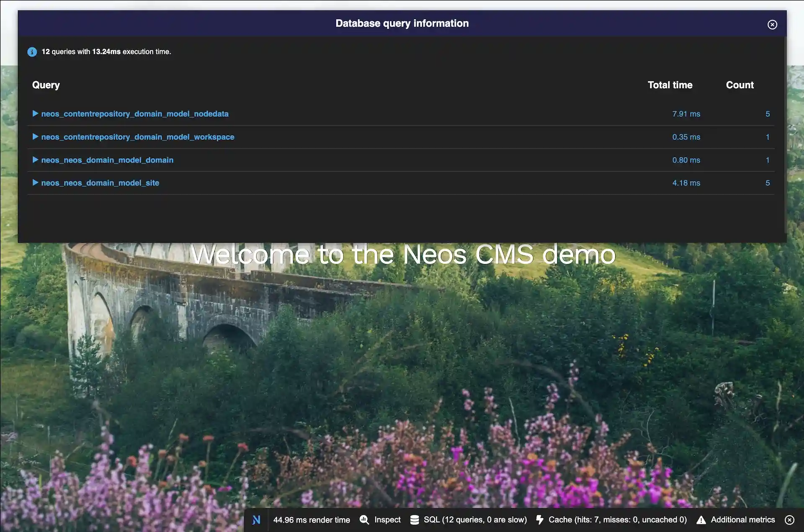Select the Cache hits and misses entry
The image size is (804, 532).
pyautogui.click(x=618, y=520)
